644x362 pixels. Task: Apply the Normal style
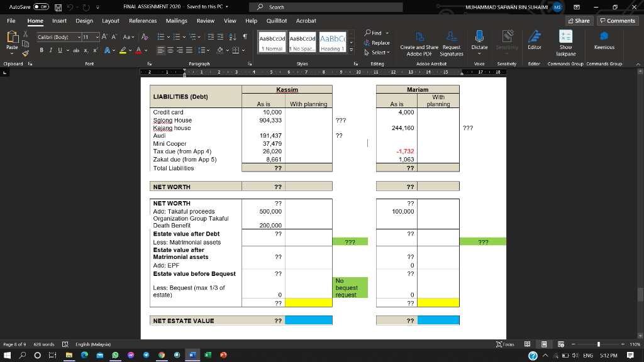tap(272, 42)
